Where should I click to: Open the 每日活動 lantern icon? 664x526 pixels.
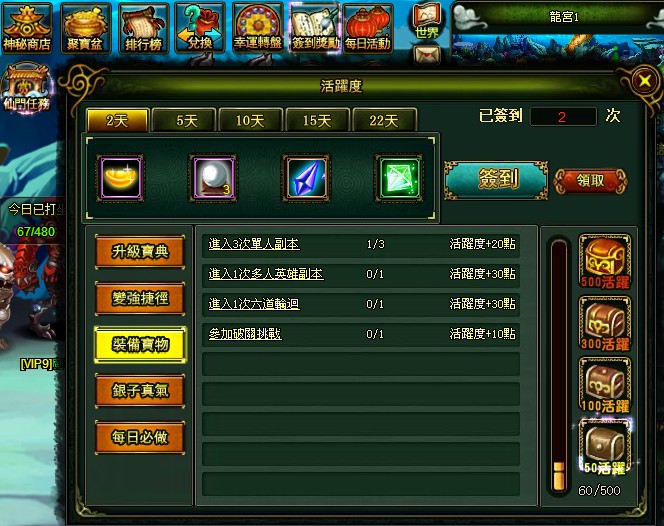click(368, 28)
